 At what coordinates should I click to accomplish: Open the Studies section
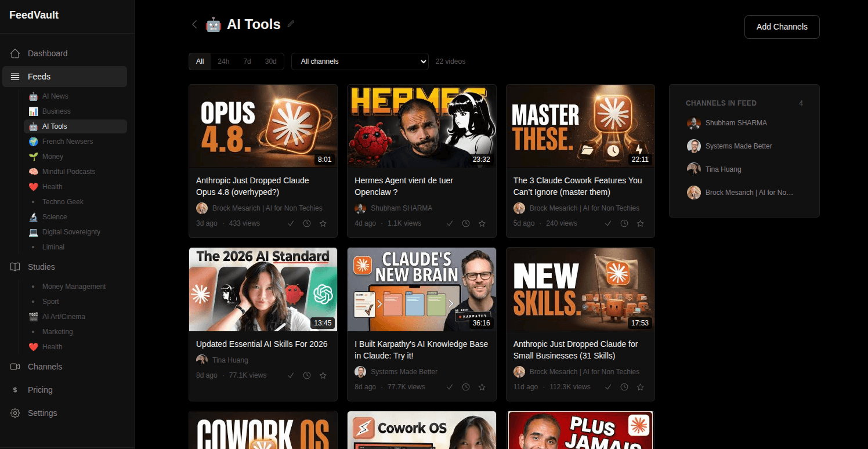point(65,267)
